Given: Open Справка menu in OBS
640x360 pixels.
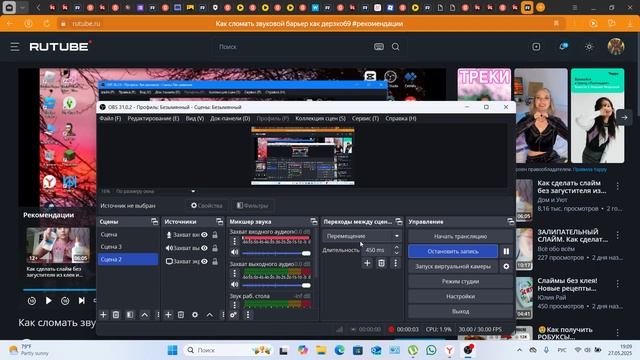Looking at the screenshot, I should click(x=401, y=118).
